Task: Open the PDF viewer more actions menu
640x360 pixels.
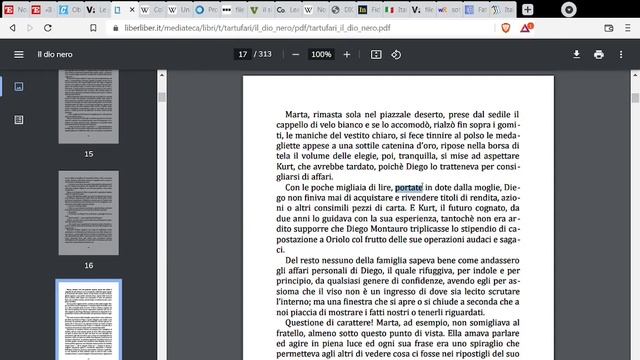Action: click(x=621, y=55)
